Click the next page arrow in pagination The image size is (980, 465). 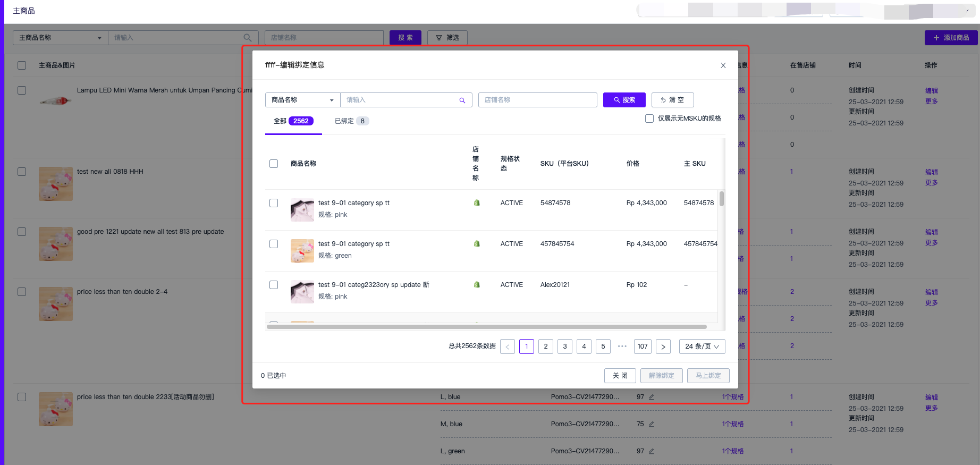click(663, 346)
